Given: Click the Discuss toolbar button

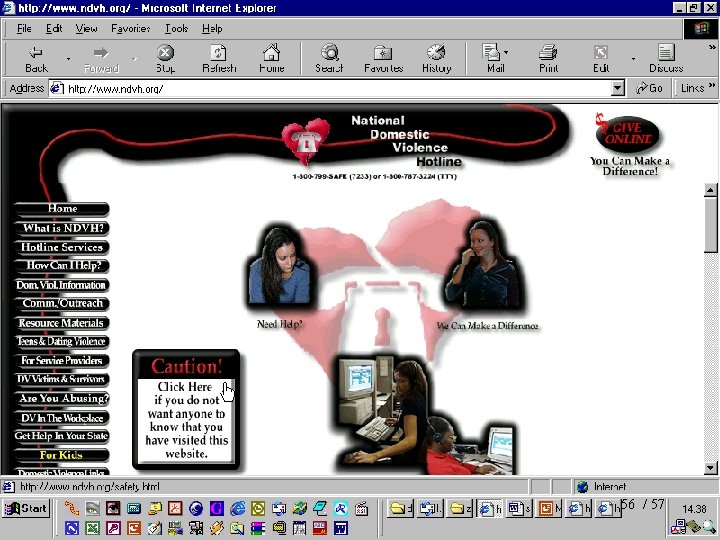Looking at the screenshot, I should (x=666, y=59).
